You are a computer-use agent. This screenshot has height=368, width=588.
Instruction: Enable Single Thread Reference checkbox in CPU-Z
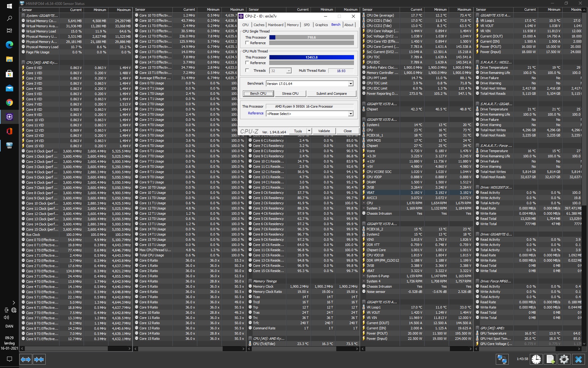[x=247, y=43]
